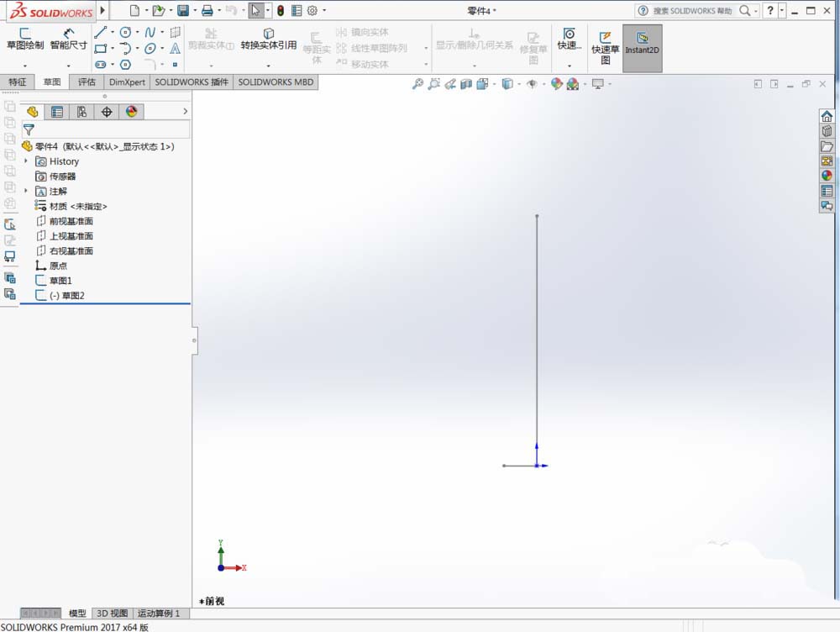The height and width of the screenshot is (632, 840).
Task: Open the File Properties list icon
Action: point(297,10)
